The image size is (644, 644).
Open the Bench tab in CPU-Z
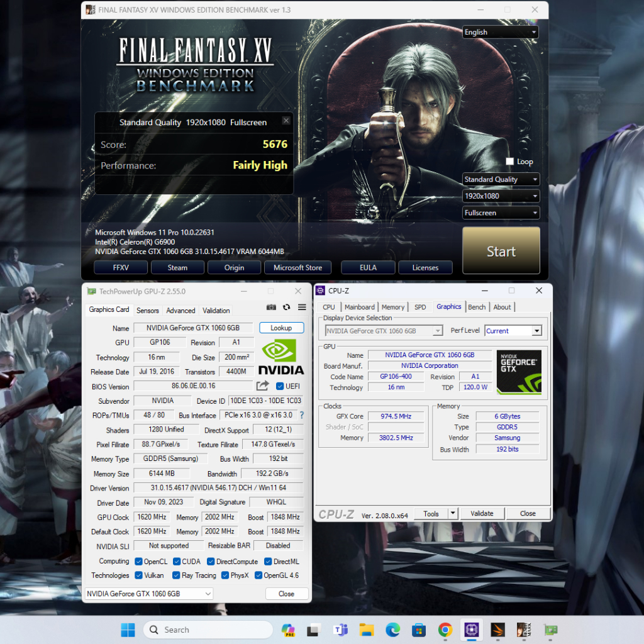point(477,307)
